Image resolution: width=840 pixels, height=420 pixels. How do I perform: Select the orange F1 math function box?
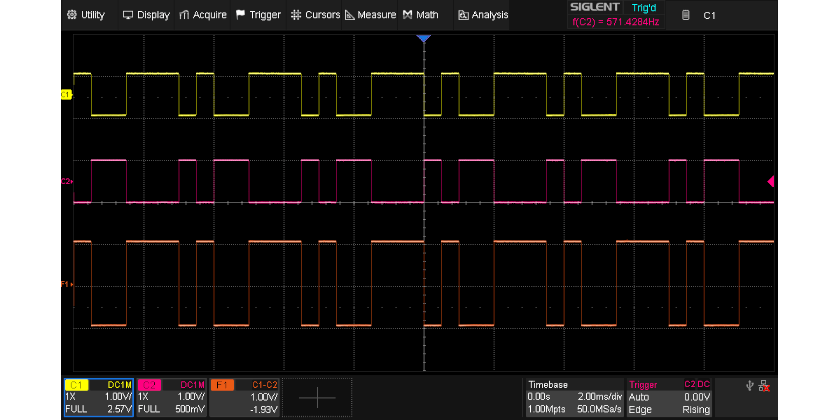click(x=244, y=397)
